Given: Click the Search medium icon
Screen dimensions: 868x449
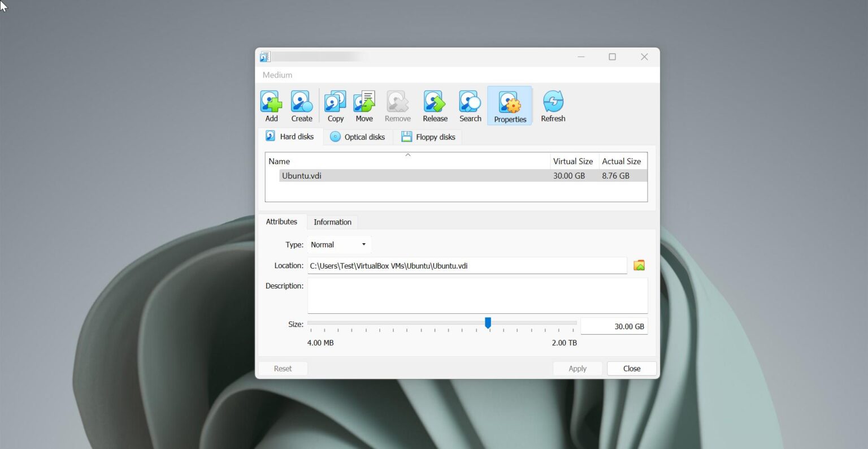Looking at the screenshot, I should tap(469, 105).
